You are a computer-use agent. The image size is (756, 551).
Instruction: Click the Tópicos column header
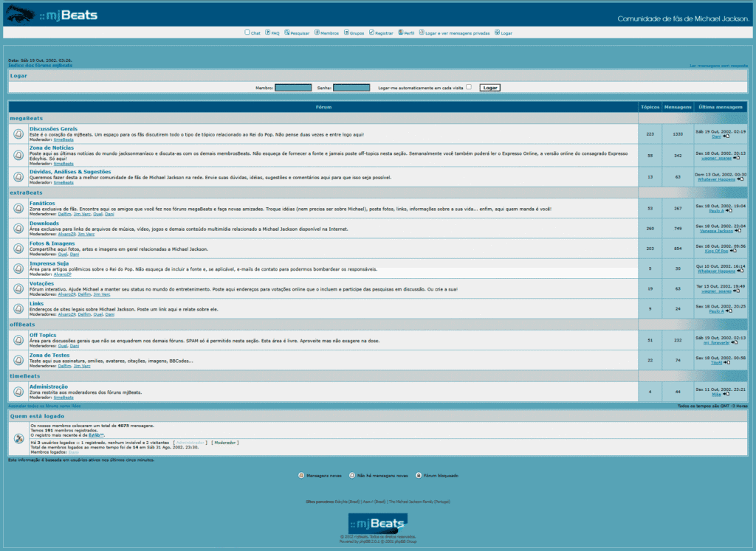pos(650,107)
